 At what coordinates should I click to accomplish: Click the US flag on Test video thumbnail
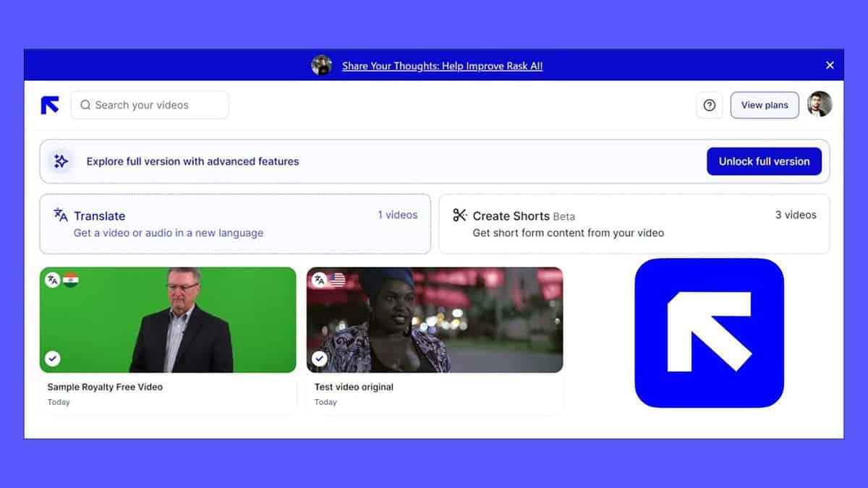pos(337,280)
